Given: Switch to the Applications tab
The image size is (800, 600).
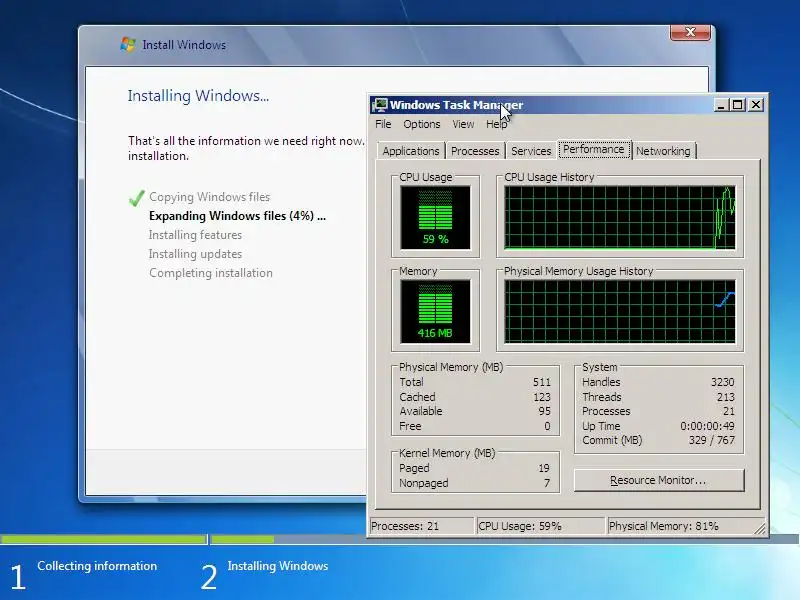Looking at the screenshot, I should click(x=411, y=151).
